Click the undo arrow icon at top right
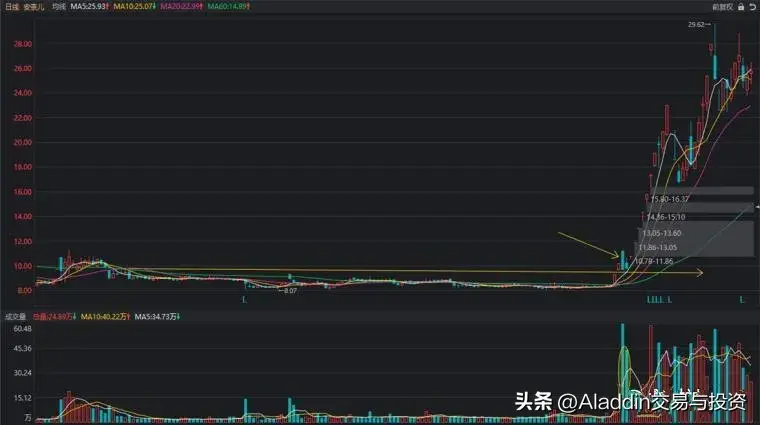 click(x=753, y=7)
